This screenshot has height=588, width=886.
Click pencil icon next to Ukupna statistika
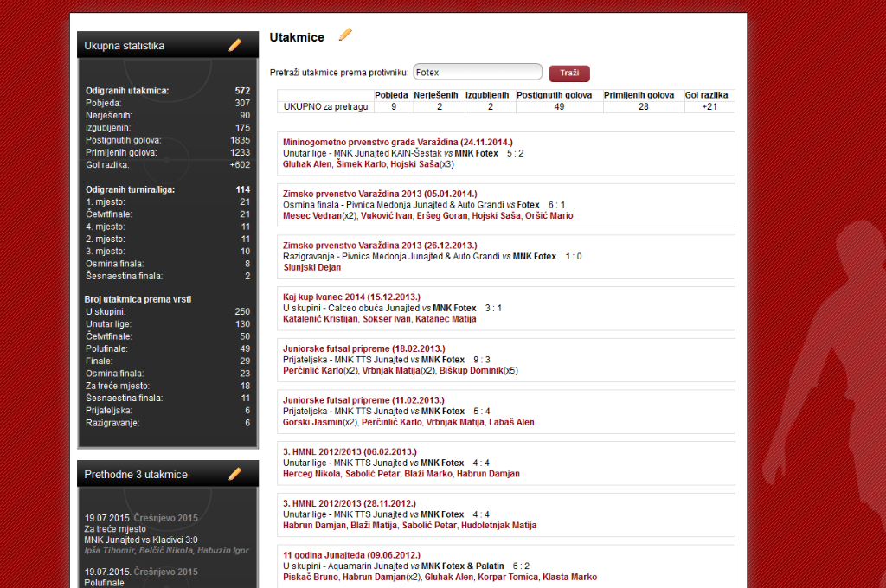(234, 46)
